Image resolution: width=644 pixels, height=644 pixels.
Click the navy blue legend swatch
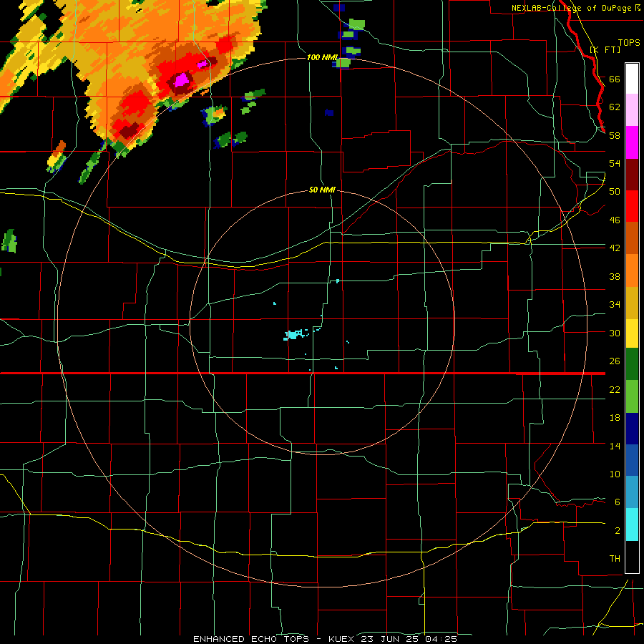tap(632, 429)
